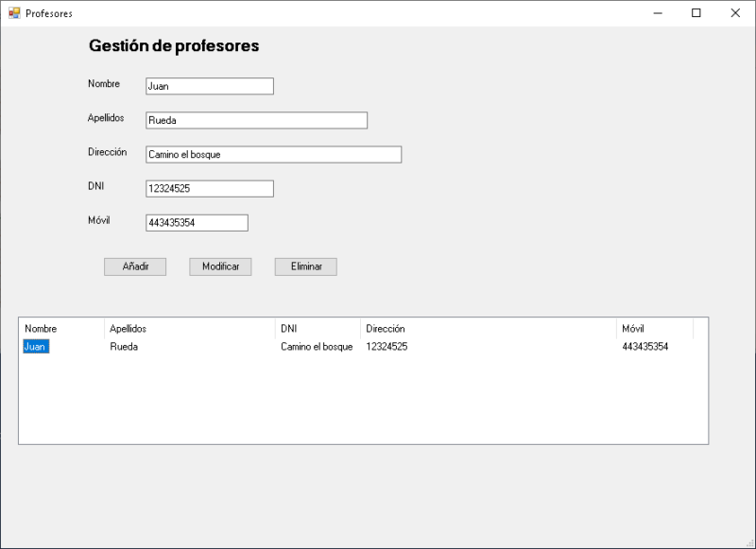Click the Rueda cell in the list
756x549 pixels.
[124, 347]
